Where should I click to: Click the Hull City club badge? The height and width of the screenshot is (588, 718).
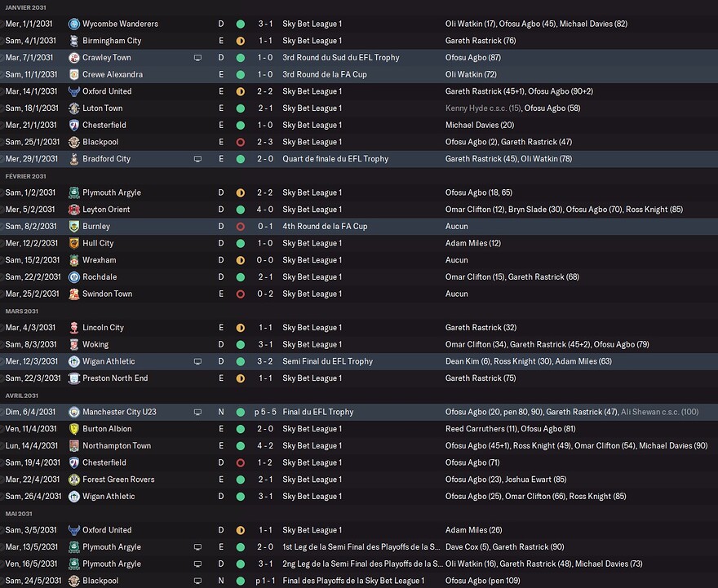click(x=73, y=243)
